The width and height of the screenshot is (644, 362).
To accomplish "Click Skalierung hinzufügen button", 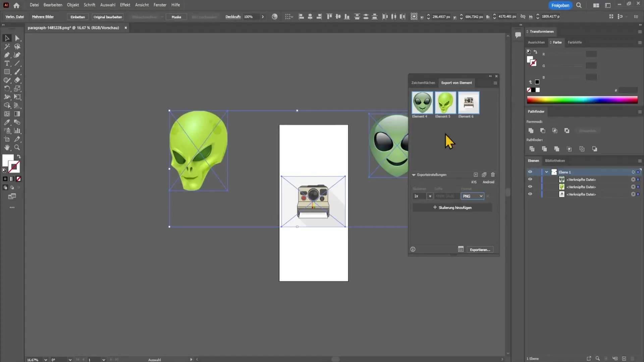I will tap(452, 208).
